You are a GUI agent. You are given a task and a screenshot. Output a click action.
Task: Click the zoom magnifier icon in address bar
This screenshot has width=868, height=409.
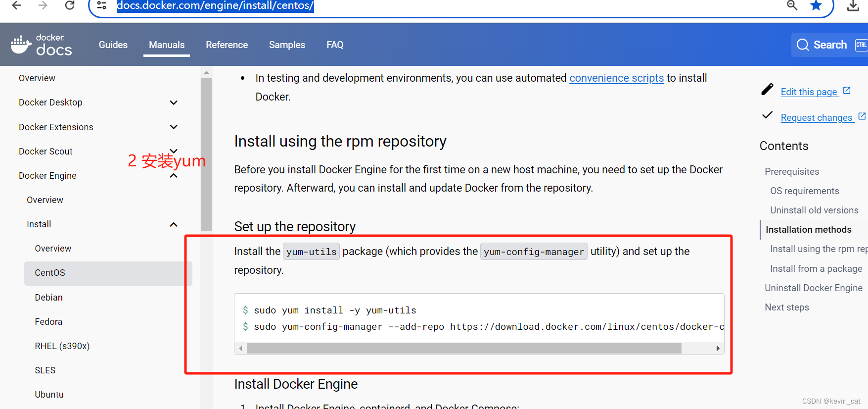point(792,5)
